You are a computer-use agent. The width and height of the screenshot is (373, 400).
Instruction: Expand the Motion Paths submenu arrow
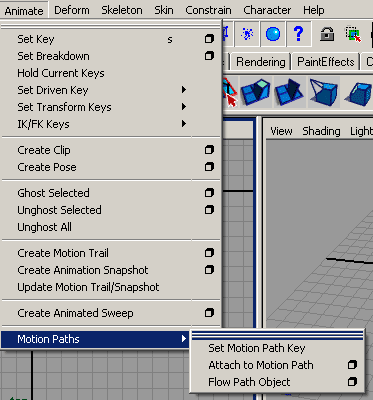click(184, 339)
